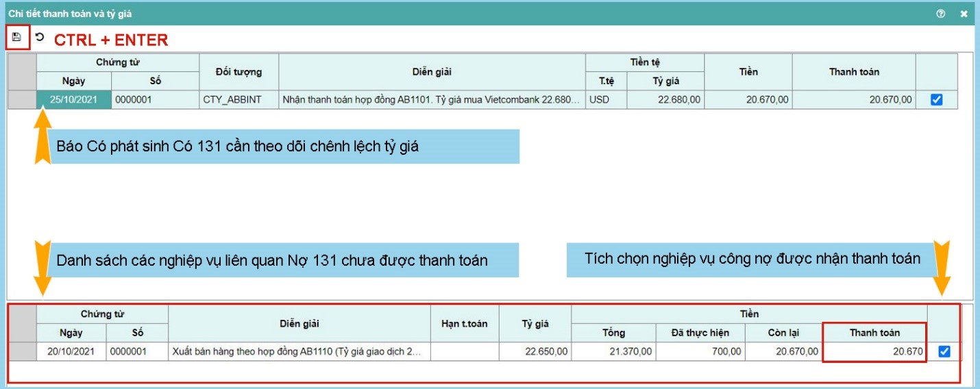Click exchange rate cell 22.680,00

(x=665, y=100)
